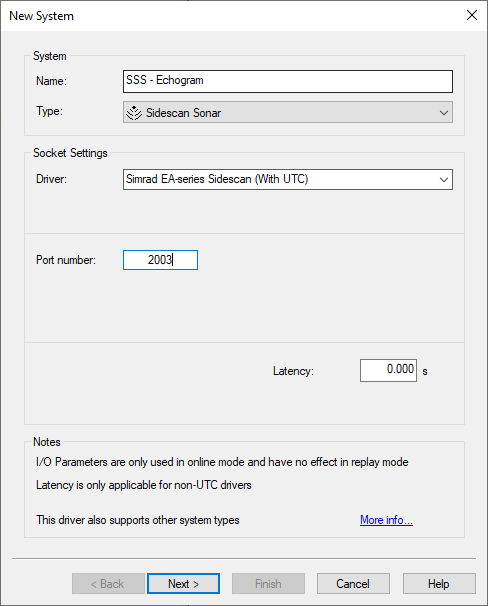
Task: Close the New System dialog
Action: tap(472, 15)
